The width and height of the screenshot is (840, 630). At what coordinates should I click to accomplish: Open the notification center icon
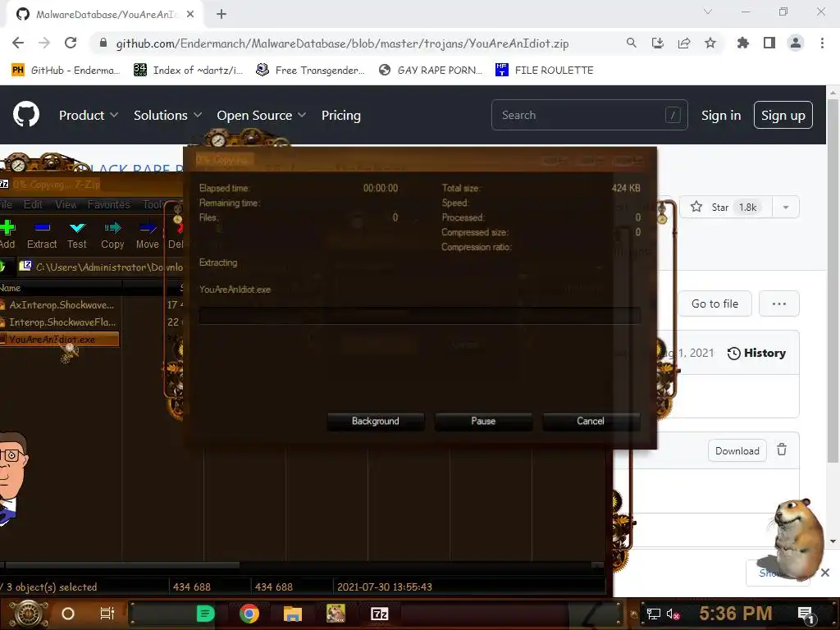(x=806, y=614)
